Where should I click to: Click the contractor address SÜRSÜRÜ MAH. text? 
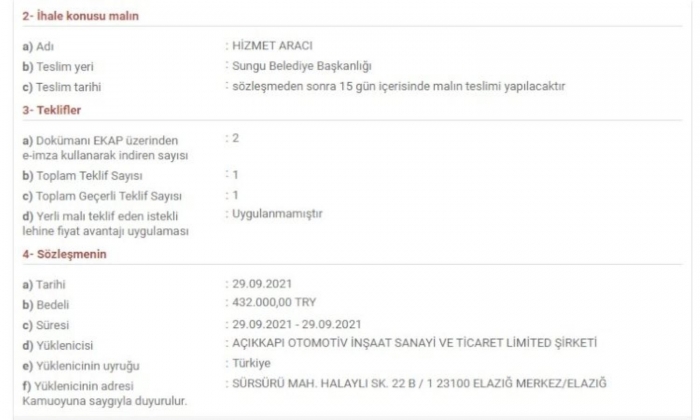[419, 383]
